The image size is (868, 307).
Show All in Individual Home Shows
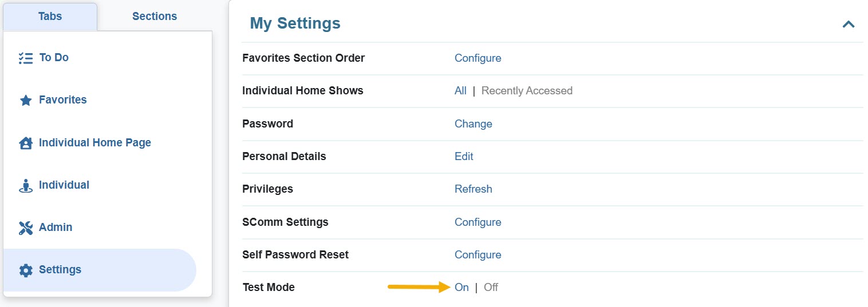coord(460,91)
